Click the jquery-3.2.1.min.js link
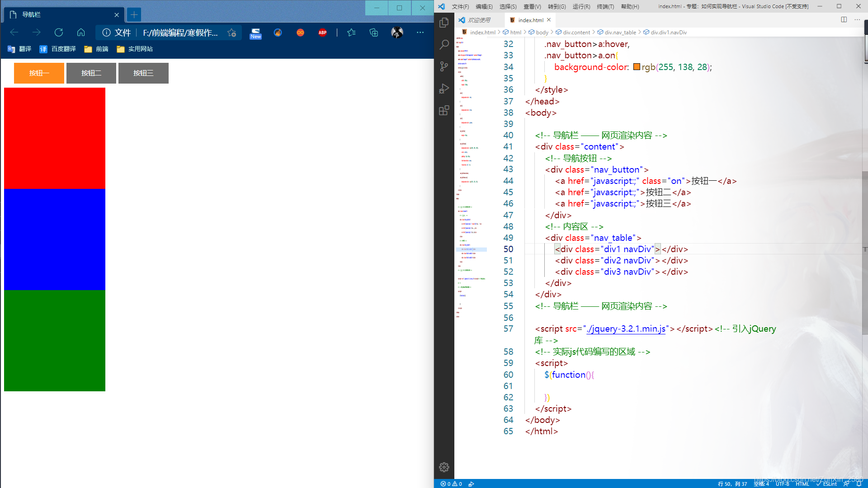 pos(627,329)
